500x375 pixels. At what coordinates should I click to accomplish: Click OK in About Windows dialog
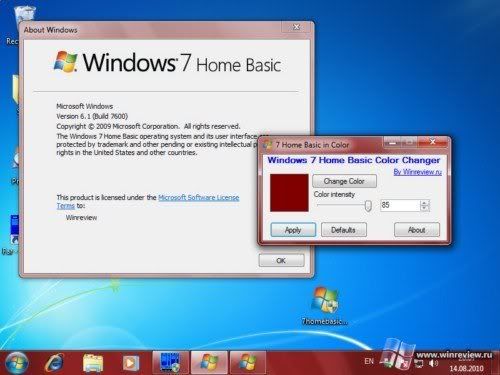[281, 260]
